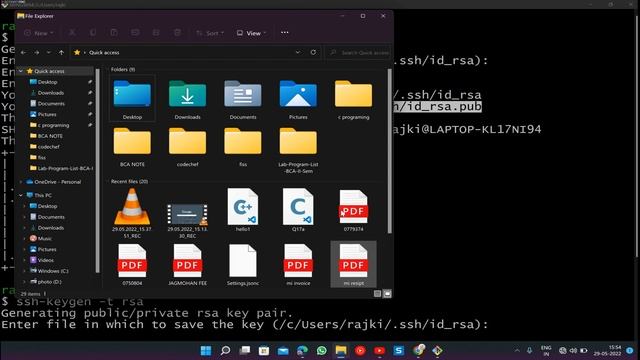Expand the OneDrive - Personal tree node

coord(21,182)
